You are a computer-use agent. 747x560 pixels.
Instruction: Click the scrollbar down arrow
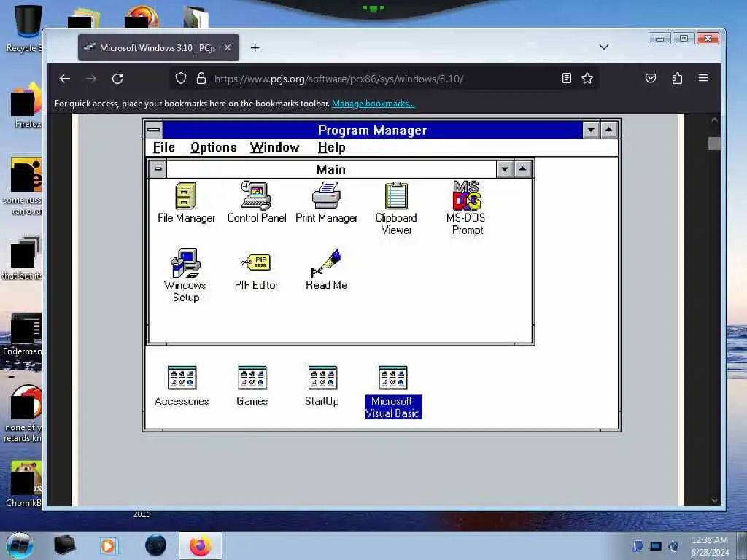(714, 500)
